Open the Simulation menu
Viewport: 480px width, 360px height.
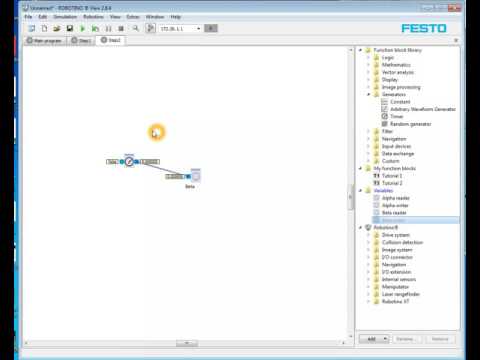(65, 17)
